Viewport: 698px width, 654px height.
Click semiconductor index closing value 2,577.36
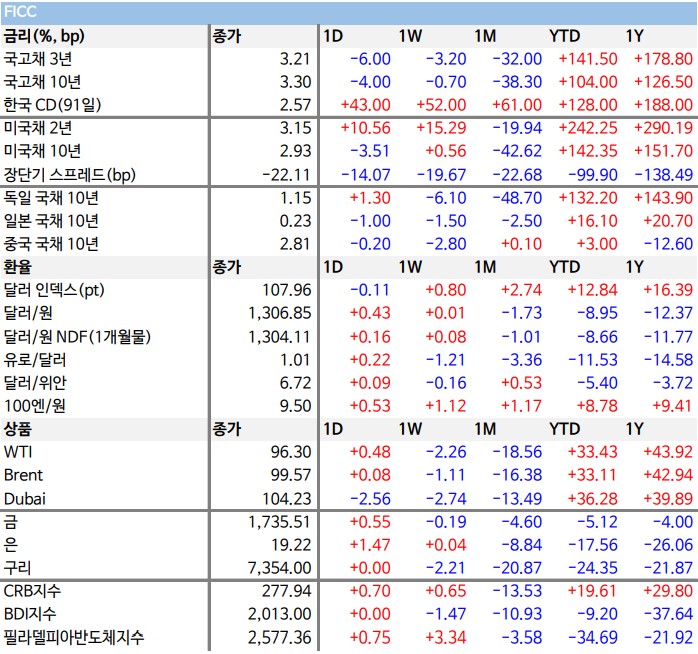280,638
